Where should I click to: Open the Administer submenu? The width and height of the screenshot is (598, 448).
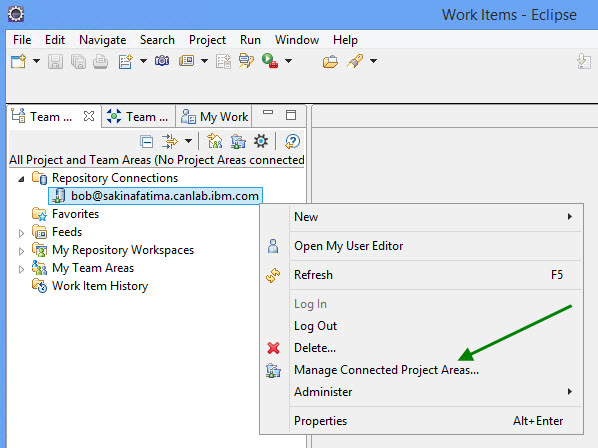[x=422, y=392]
